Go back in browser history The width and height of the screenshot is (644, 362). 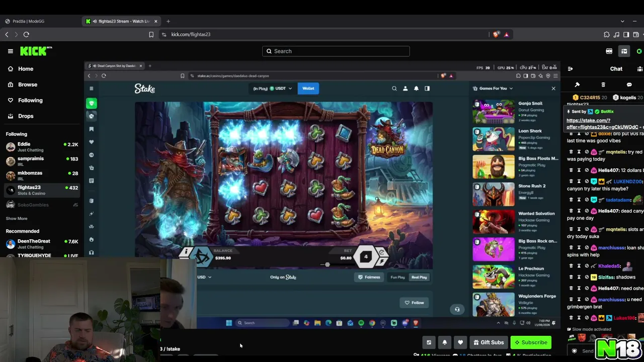pos(7,34)
